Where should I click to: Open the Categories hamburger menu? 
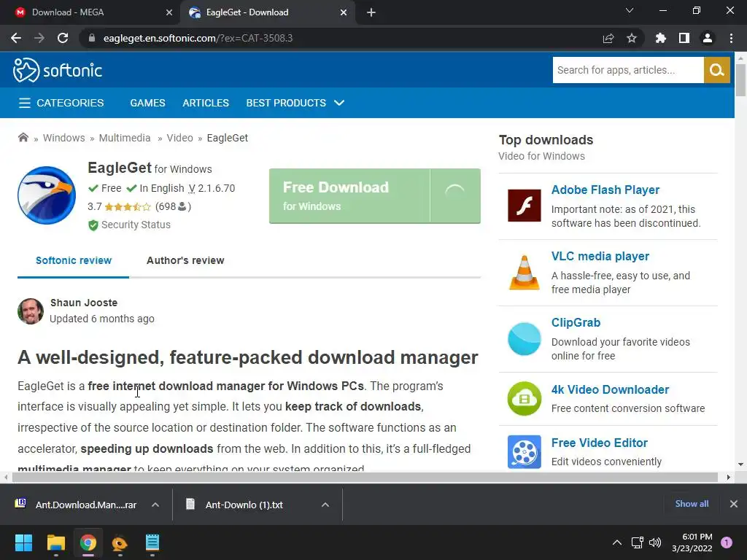point(25,103)
